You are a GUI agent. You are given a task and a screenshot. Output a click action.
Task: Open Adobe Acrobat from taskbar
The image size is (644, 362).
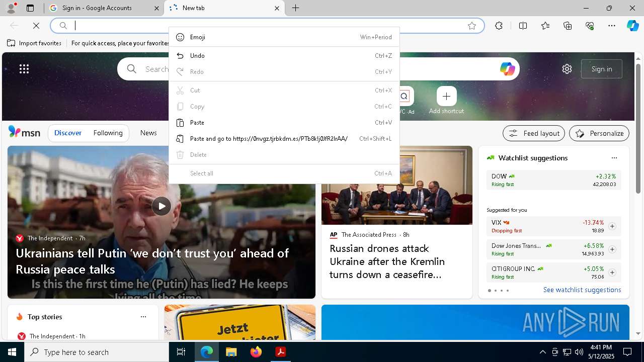(281, 352)
